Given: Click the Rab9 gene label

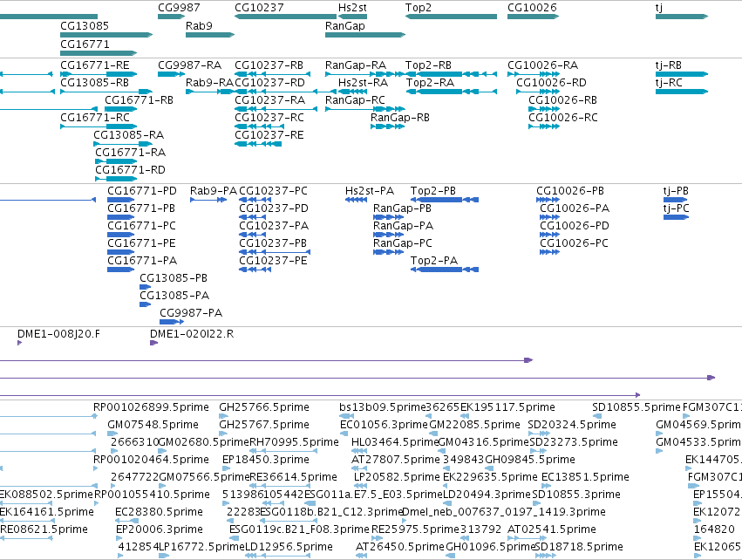Looking at the screenshot, I should click(199, 25).
